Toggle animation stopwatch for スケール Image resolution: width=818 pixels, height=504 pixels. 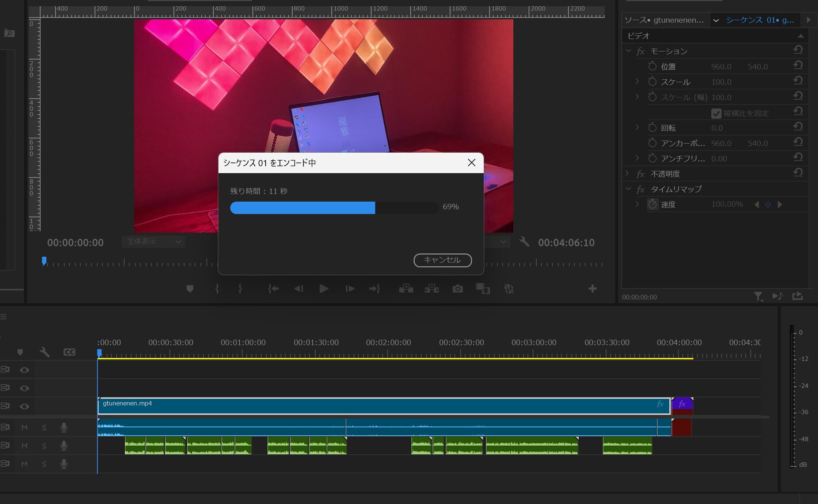point(652,81)
